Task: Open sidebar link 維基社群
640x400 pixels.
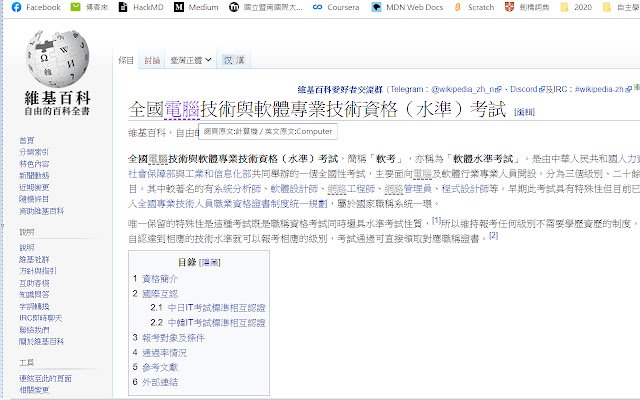Action: point(34,259)
